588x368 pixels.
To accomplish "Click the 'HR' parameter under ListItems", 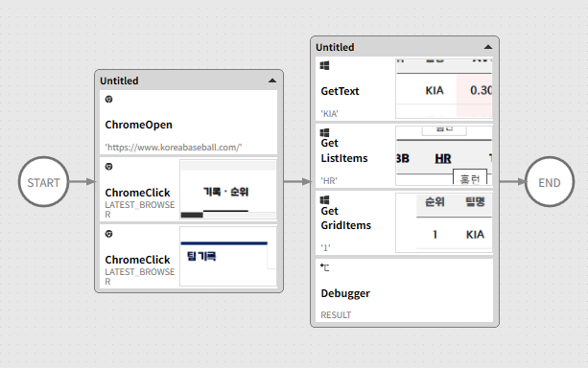I will 329,181.
